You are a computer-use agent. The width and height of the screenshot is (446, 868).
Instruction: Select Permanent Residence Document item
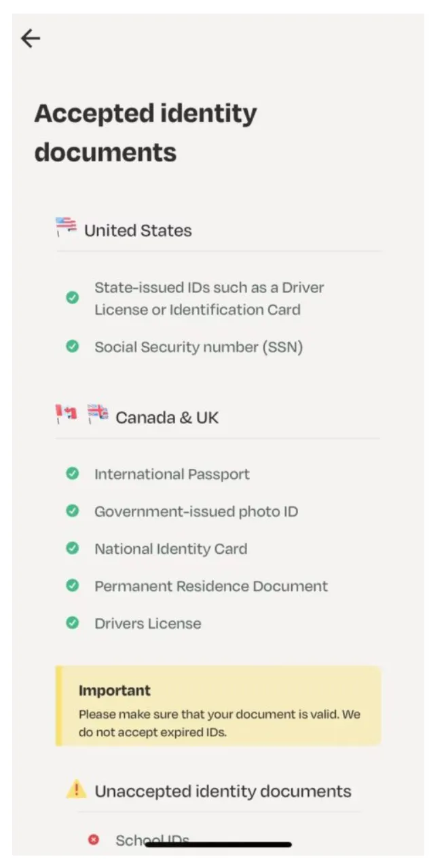(x=210, y=586)
